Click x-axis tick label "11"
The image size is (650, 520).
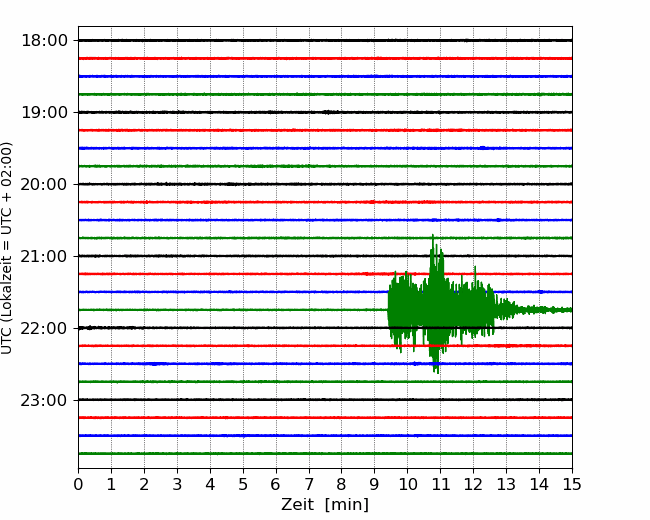pyautogui.click(x=441, y=484)
